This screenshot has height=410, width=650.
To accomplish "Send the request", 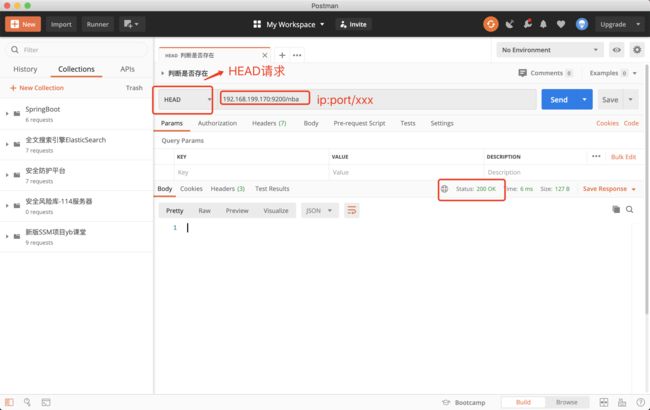I will click(x=558, y=99).
